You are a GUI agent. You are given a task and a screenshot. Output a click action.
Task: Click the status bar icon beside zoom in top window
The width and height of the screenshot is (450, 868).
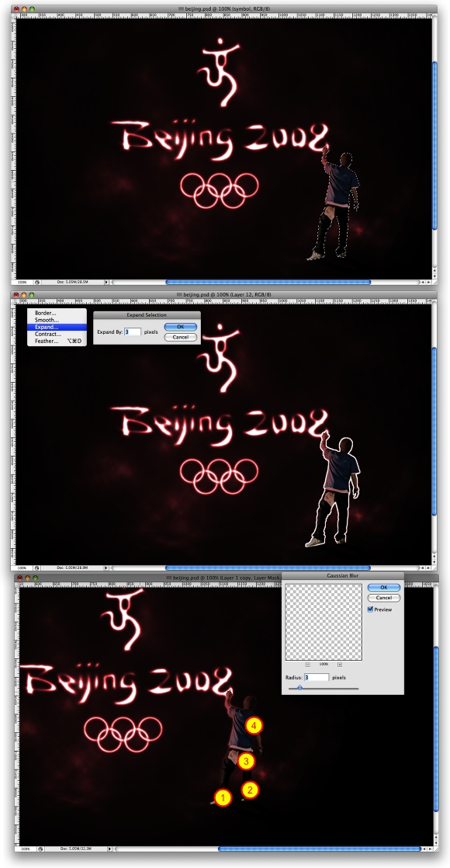click(37, 283)
